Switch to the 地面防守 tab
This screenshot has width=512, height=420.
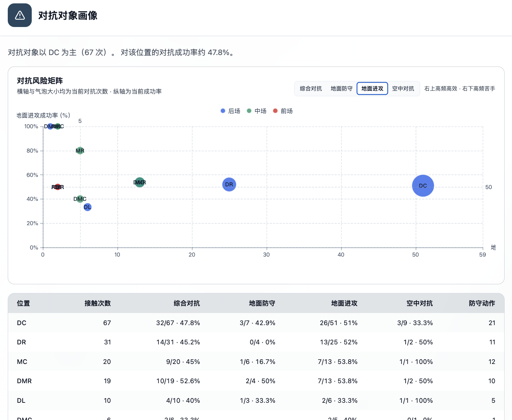pos(341,88)
